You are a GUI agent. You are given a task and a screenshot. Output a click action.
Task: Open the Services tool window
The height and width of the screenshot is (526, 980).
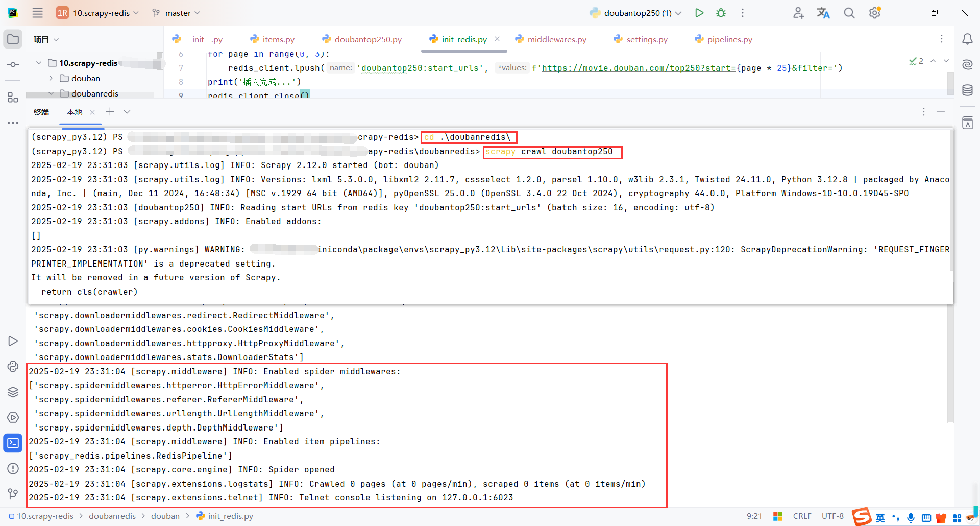13,418
